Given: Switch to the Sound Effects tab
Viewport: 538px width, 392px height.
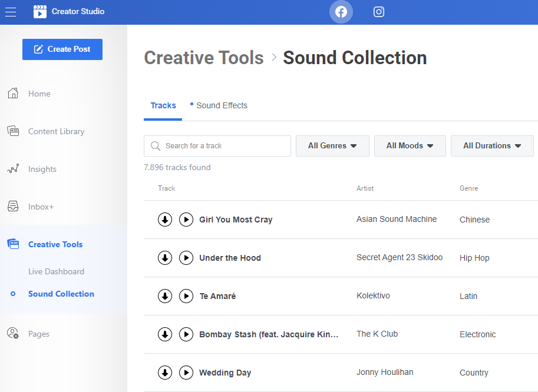Looking at the screenshot, I should 222,105.
